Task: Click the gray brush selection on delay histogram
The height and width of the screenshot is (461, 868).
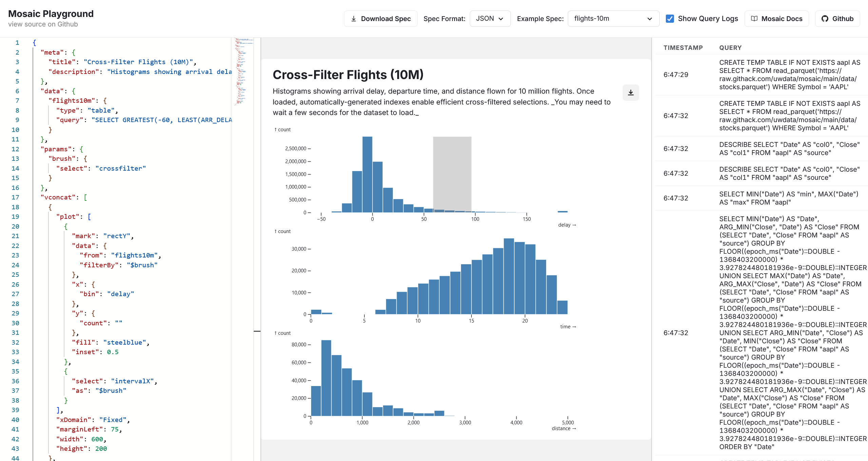Action: coord(452,173)
